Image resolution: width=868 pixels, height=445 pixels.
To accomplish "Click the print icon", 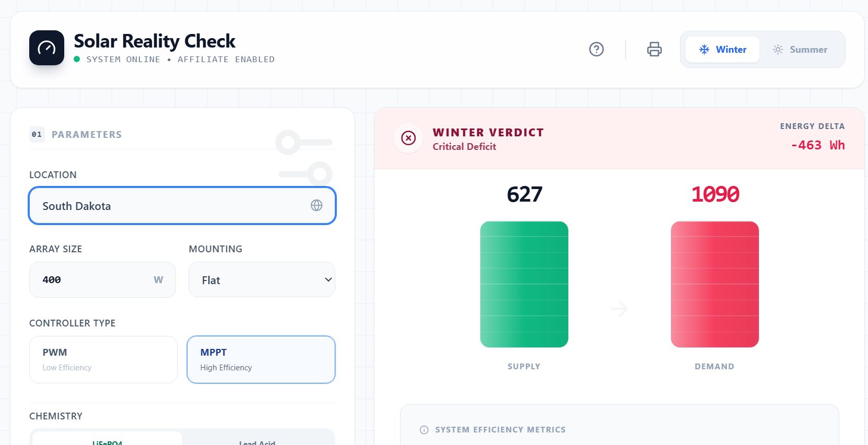I will click(x=654, y=49).
